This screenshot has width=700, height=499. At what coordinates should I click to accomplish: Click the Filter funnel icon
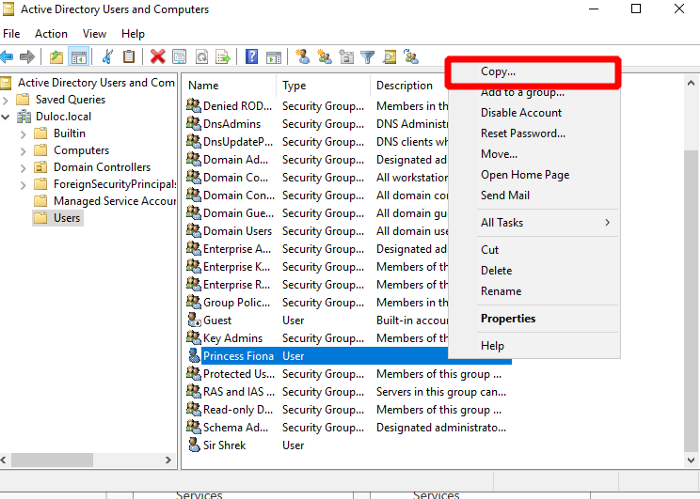[367, 57]
